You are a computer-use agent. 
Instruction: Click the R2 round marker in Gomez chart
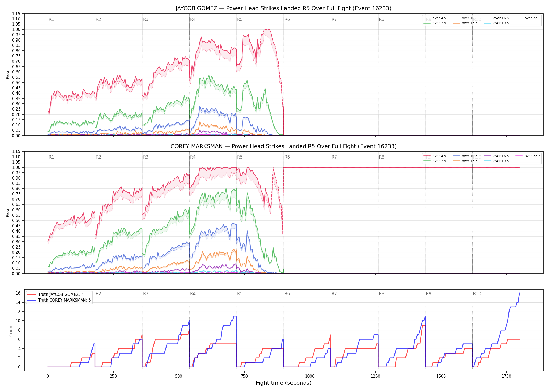[98, 19]
